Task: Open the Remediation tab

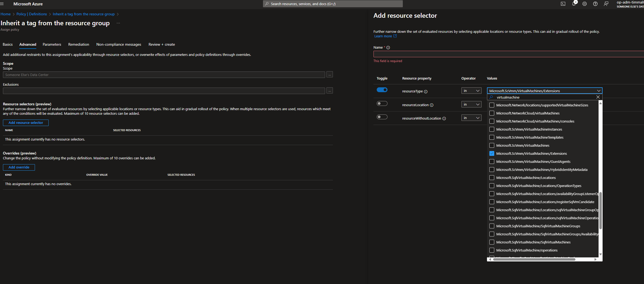Action: pos(79,44)
